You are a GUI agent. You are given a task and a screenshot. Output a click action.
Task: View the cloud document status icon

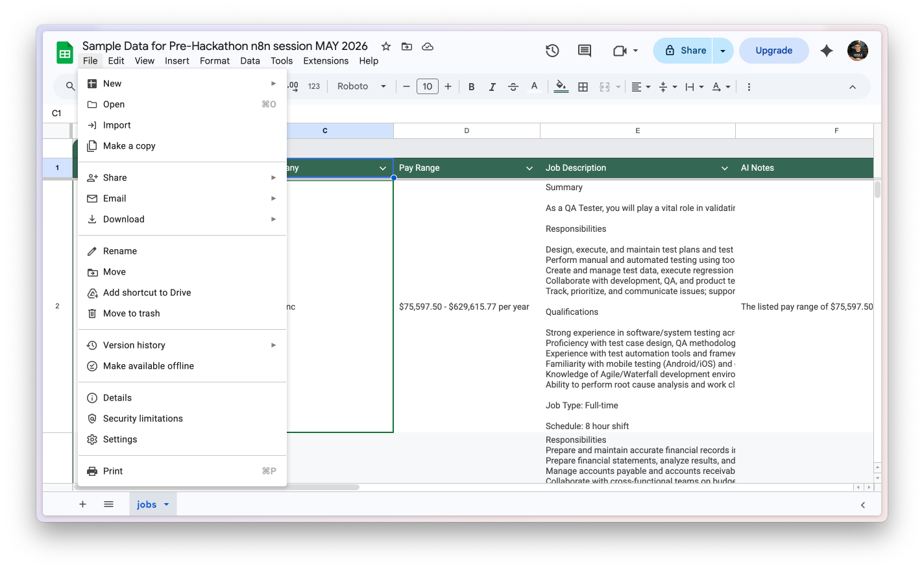pos(428,46)
